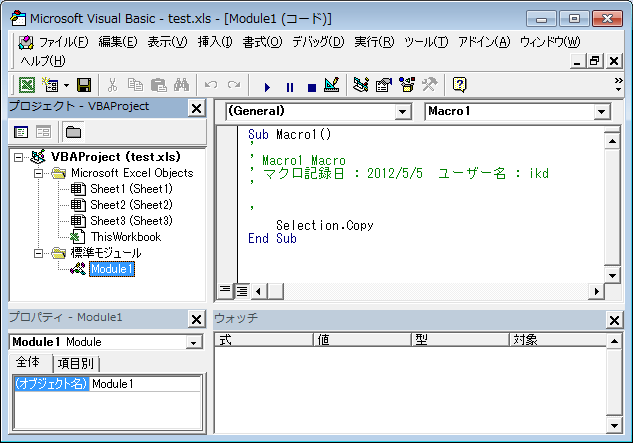Viewport: 633px width, 443px height.
Task: Save the project with floppy disk icon
Action: coord(84,85)
